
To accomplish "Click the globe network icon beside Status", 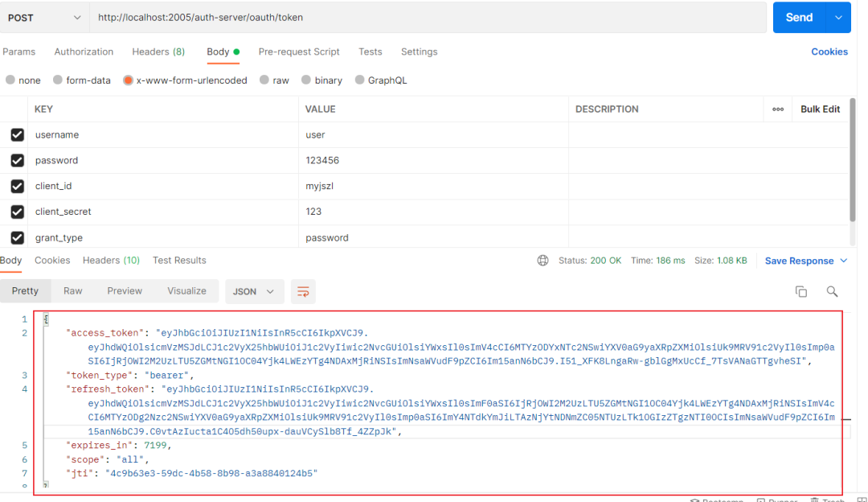I will [x=543, y=261].
